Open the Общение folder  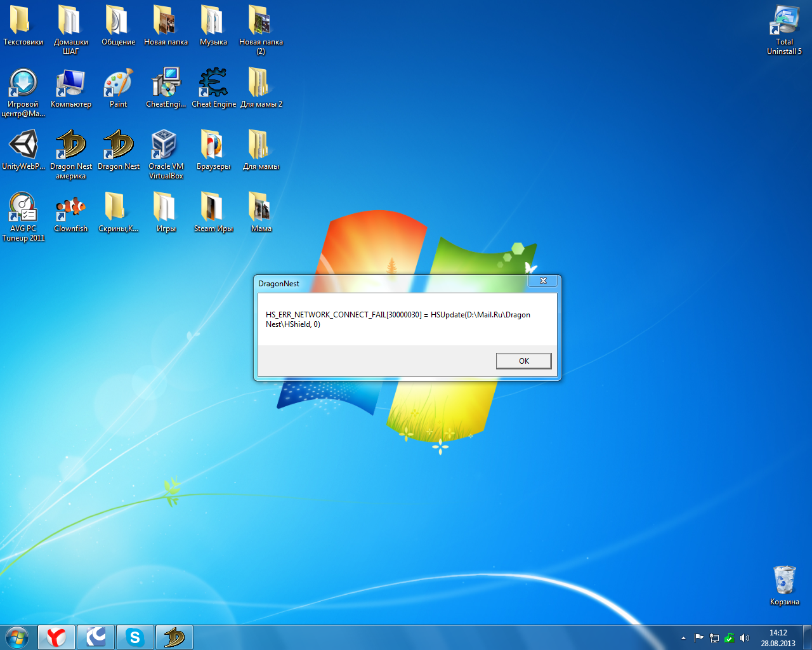pos(118,25)
